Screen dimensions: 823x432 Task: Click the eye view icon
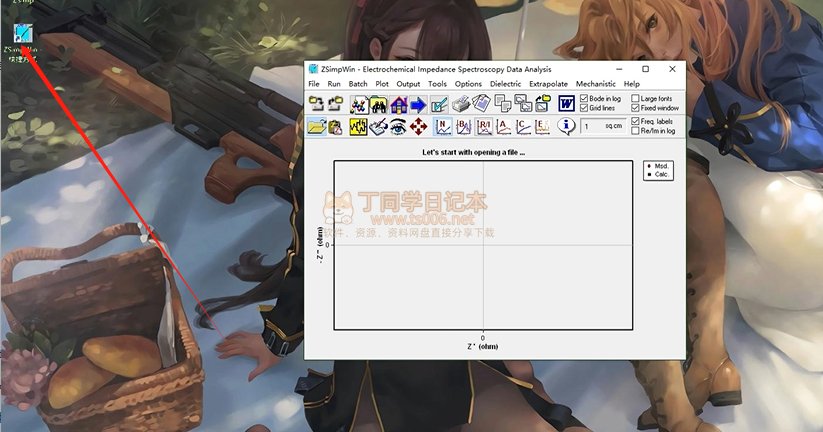tap(399, 126)
